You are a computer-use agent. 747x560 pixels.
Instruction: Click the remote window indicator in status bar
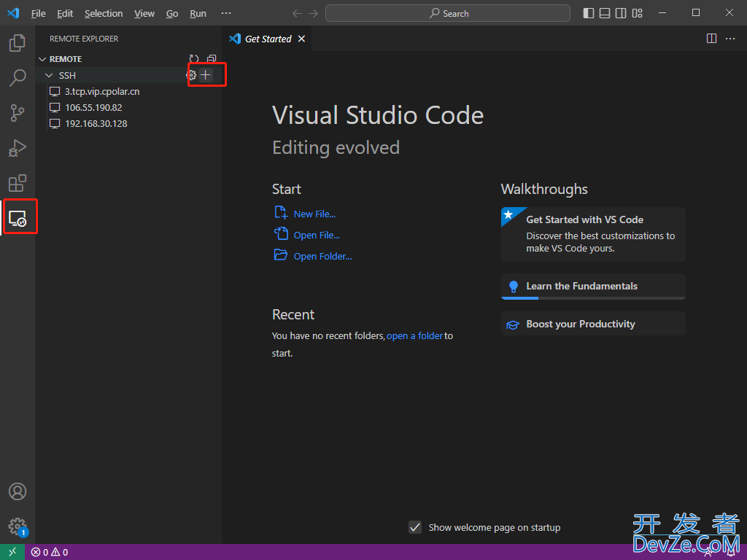[12, 552]
